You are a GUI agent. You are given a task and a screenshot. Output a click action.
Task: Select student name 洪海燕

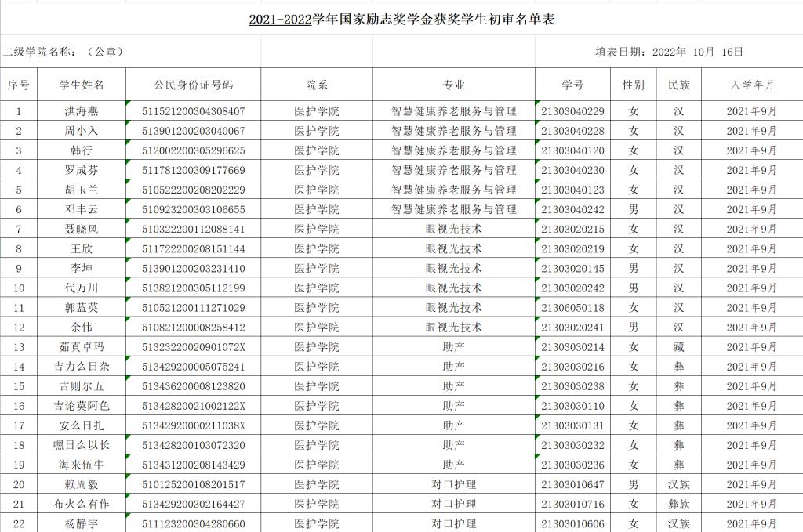82,111
